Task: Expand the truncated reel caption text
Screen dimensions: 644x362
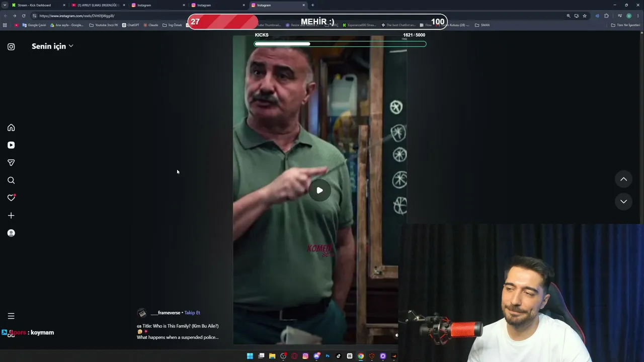Action: pyautogui.click(x=178, y=332)
